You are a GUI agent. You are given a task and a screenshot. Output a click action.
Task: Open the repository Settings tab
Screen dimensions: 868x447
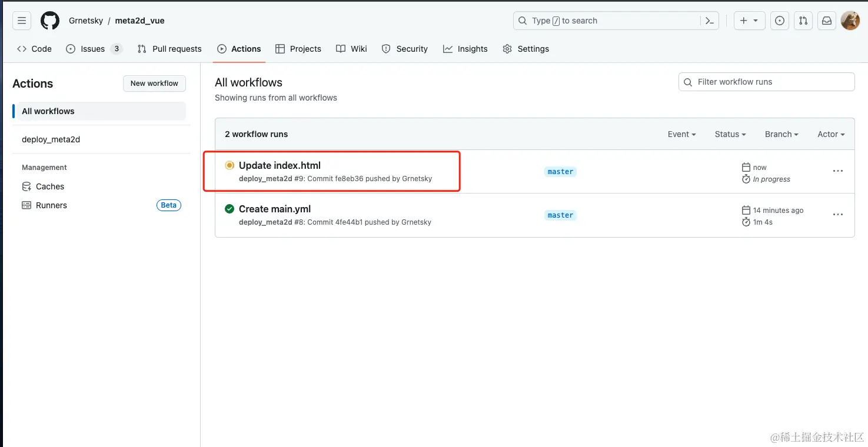click(526, 49)
